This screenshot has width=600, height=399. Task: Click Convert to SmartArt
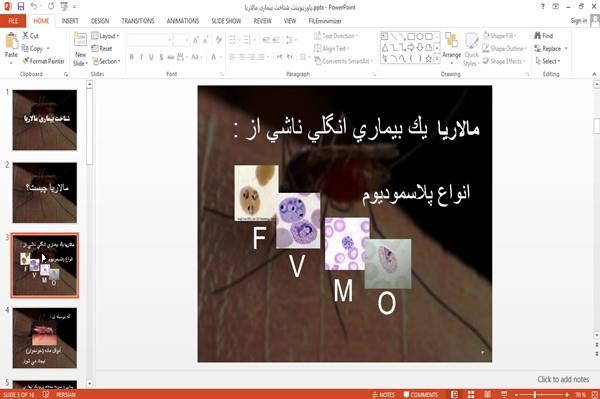(343, 61)
